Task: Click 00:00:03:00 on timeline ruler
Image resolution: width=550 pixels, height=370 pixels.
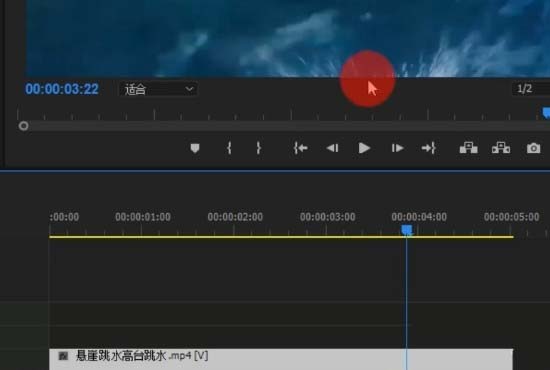Action: pyautogui.click(x=327, y=217)
